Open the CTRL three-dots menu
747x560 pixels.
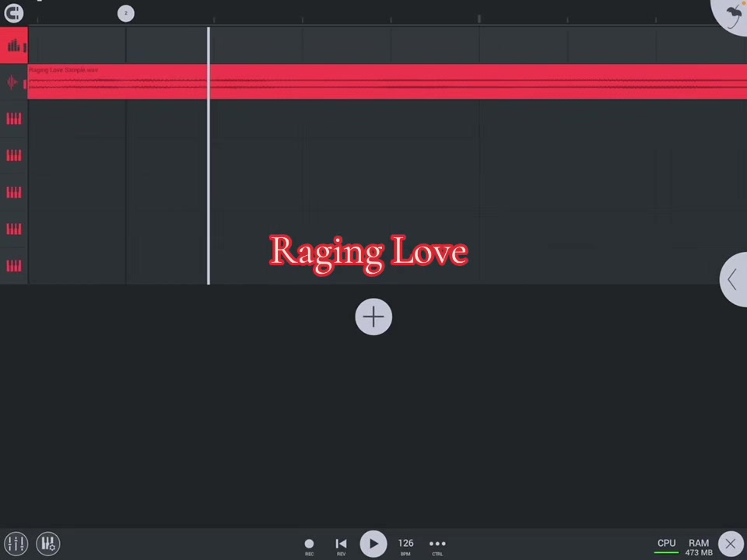[437, 546]
